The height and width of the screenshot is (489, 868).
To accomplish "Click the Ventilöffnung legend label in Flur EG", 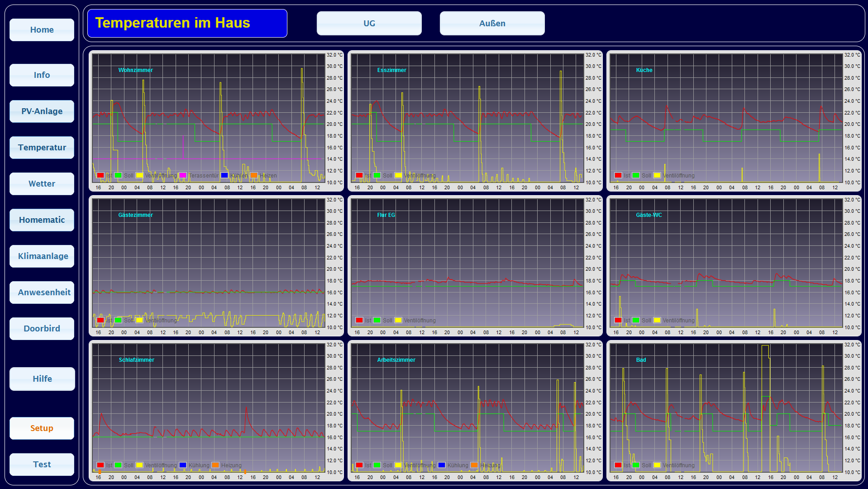I will coord(420,321).
